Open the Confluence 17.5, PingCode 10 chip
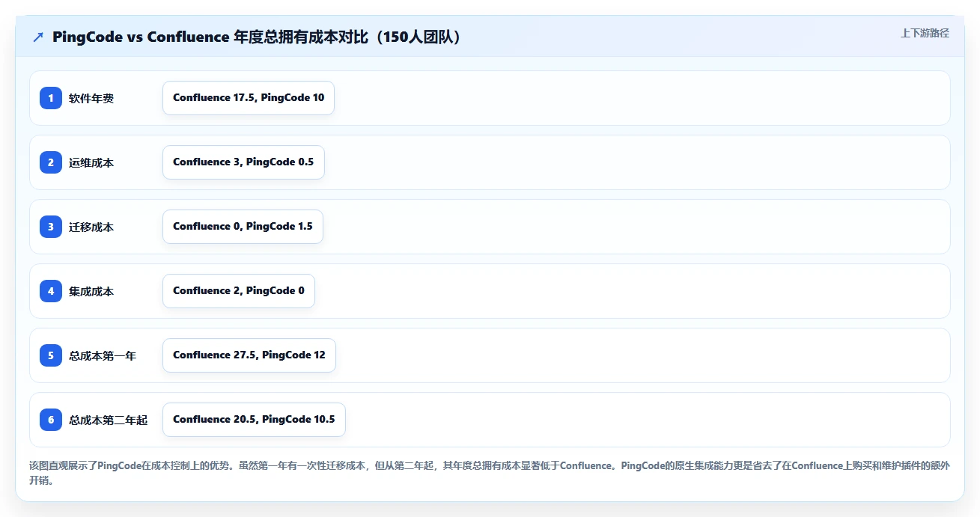This screenshot has width=980, height=517. point(249,98)
